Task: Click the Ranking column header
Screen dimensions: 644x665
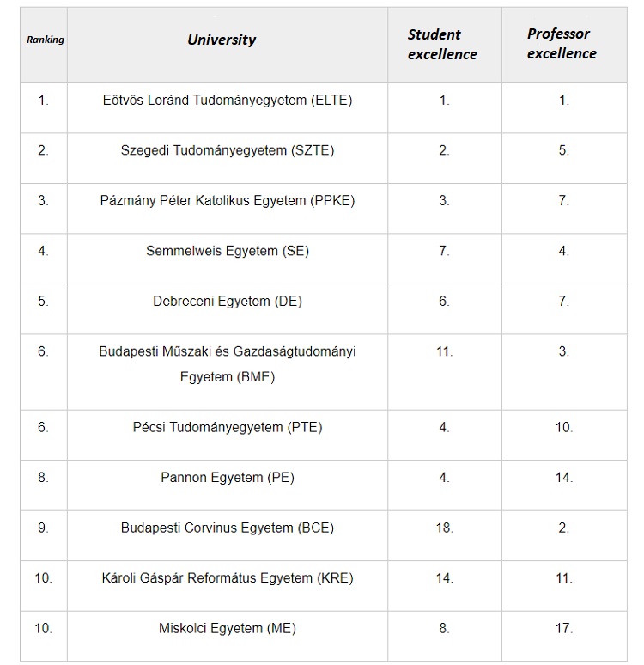Action: coord(45,40)
